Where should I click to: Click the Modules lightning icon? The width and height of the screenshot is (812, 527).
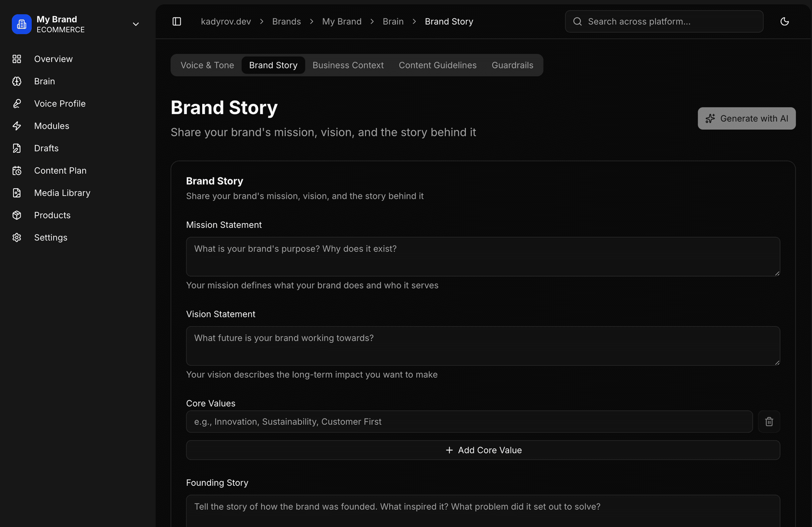tap(17, 126)
